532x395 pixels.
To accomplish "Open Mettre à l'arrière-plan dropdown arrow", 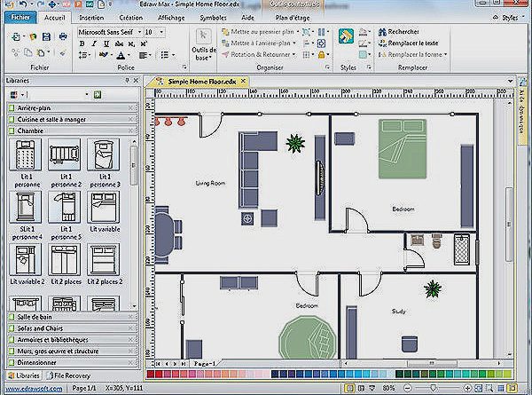I will [293, 43].
